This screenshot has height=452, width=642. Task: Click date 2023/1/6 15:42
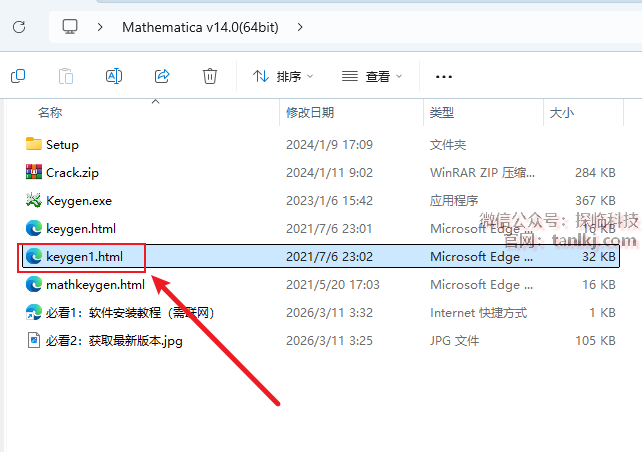(330, 201)
